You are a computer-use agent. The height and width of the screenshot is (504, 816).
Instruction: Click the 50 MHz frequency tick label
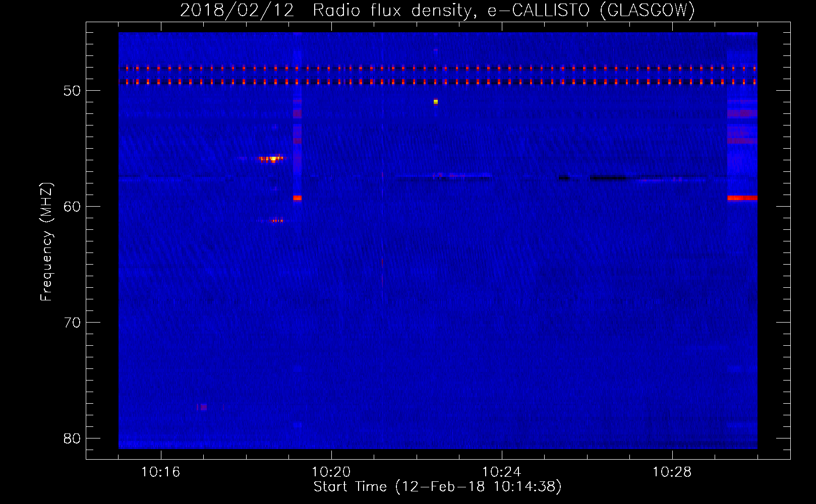coord(72,91)
